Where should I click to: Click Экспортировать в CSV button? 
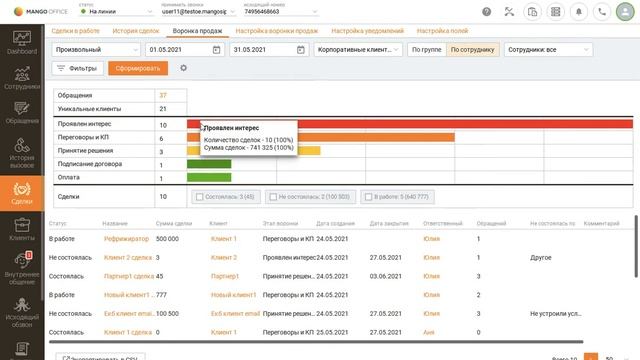click(100, 358)
